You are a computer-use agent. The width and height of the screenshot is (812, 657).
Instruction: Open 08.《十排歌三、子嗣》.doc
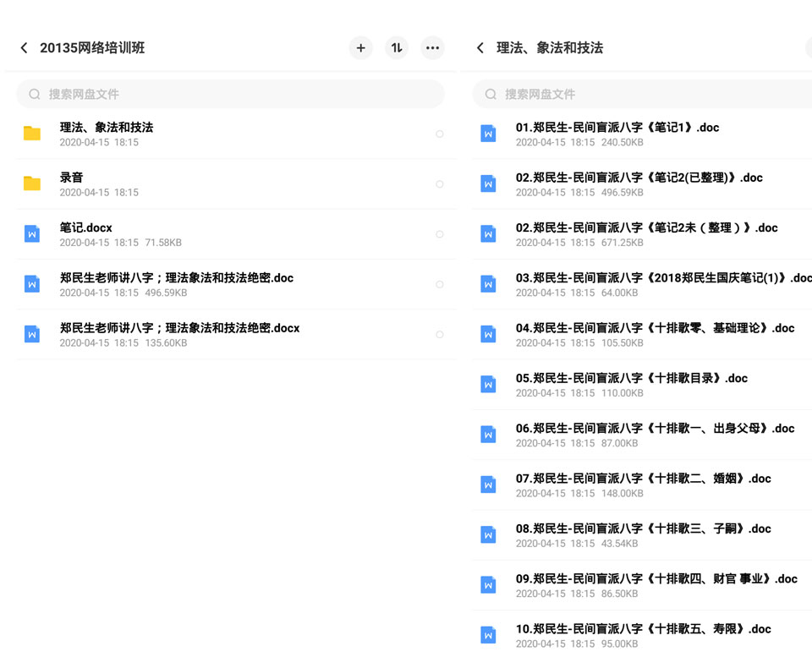(643, 529)
